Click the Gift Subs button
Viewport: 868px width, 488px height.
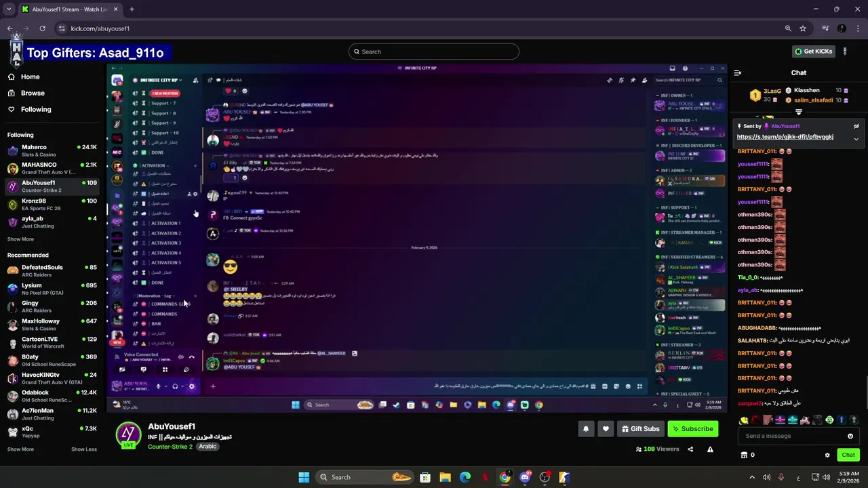640,428
